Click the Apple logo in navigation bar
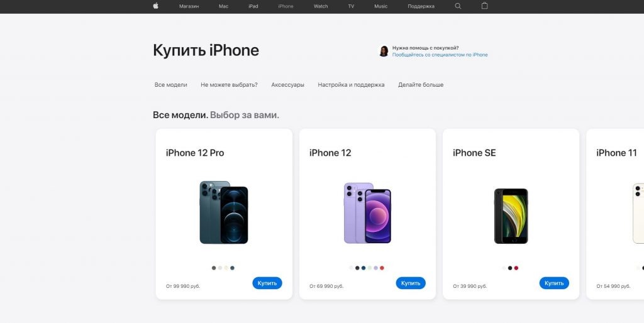This screenshot has height=323, width=644. point(156,6)
